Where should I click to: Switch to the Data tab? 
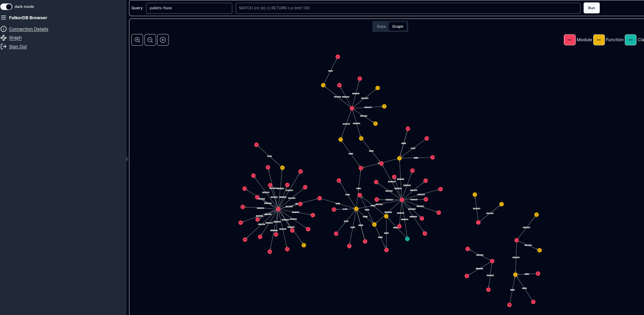click(x=381, y=26)
